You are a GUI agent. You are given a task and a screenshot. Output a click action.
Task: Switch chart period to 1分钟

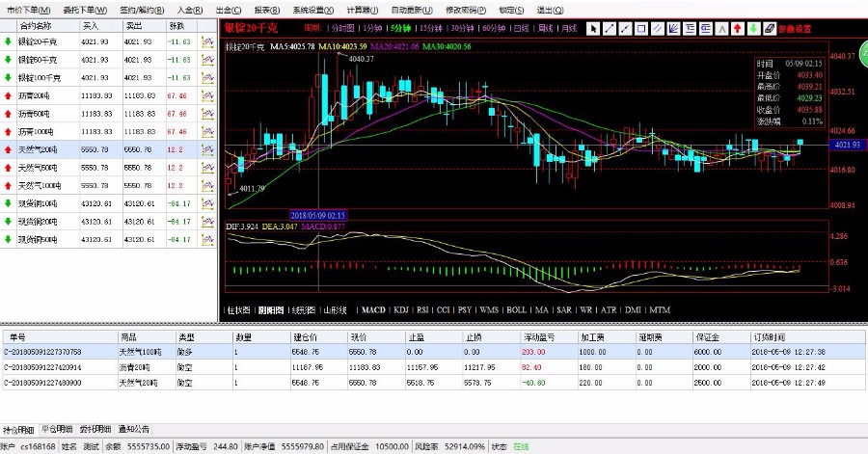[x=372, y=28]
